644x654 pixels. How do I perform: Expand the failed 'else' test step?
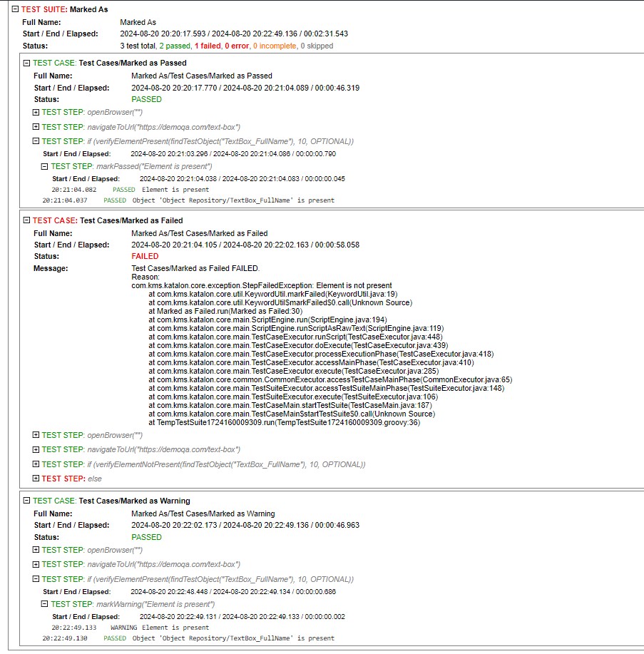(36, 479)
